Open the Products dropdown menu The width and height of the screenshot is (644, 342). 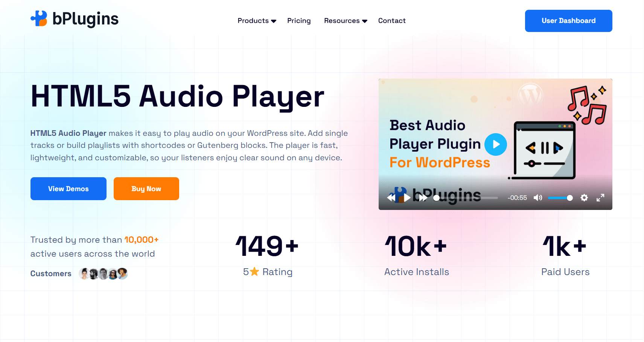257,21
